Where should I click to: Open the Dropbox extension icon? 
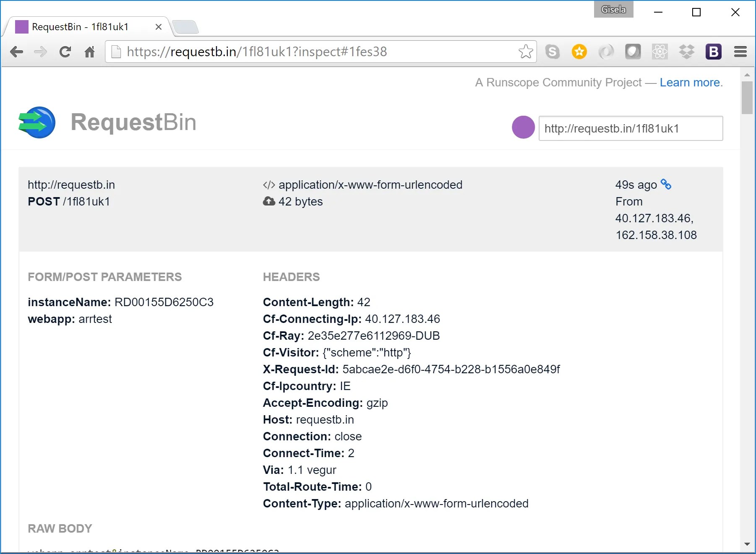click(x=687, y=52)
